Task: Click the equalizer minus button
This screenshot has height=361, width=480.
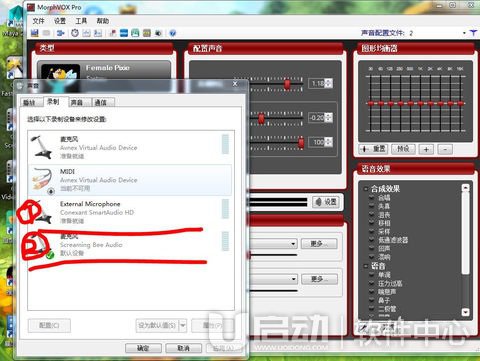Action: point(445,149)
